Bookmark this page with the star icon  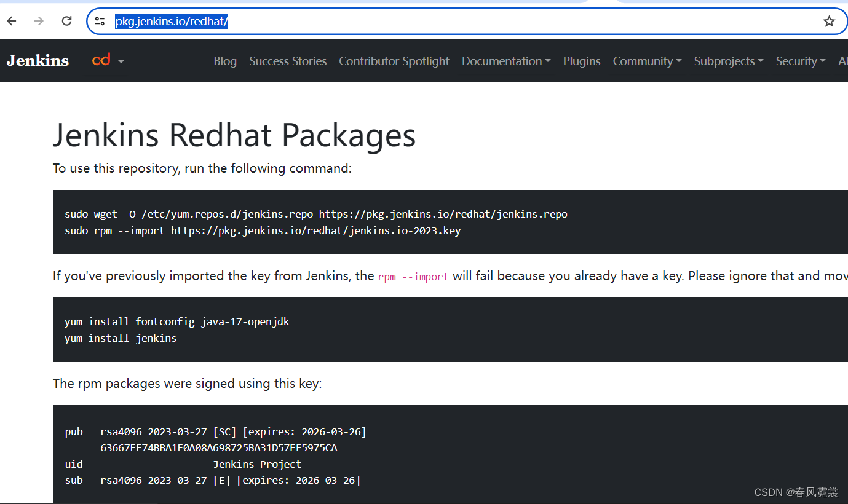[x=829, y=22]
